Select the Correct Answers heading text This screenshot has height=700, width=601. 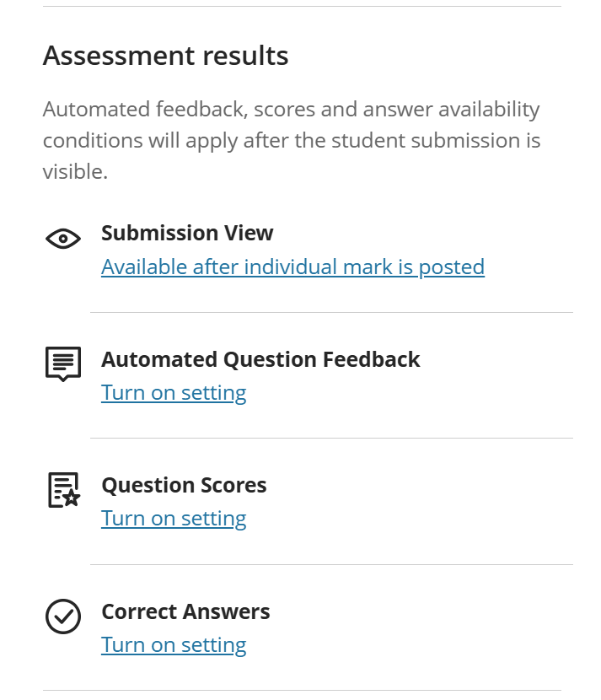tap(185, 611)
